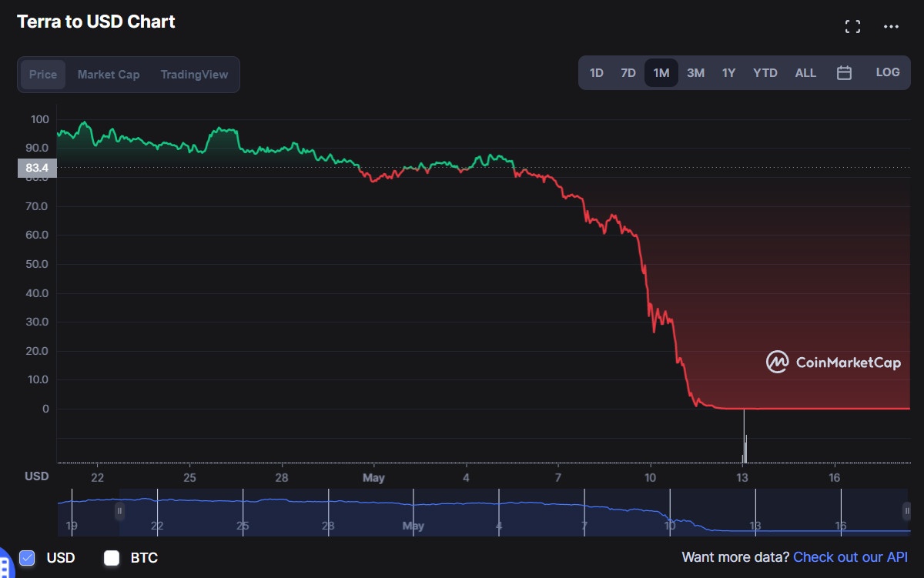Enable the BTC currency checkbox
The image size is (924, 578).
112,558
